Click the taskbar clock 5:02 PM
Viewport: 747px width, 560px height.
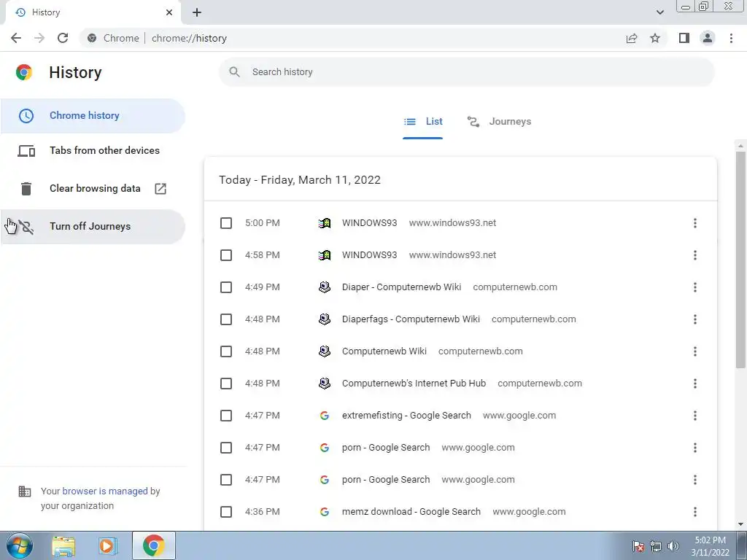point(710,546)
